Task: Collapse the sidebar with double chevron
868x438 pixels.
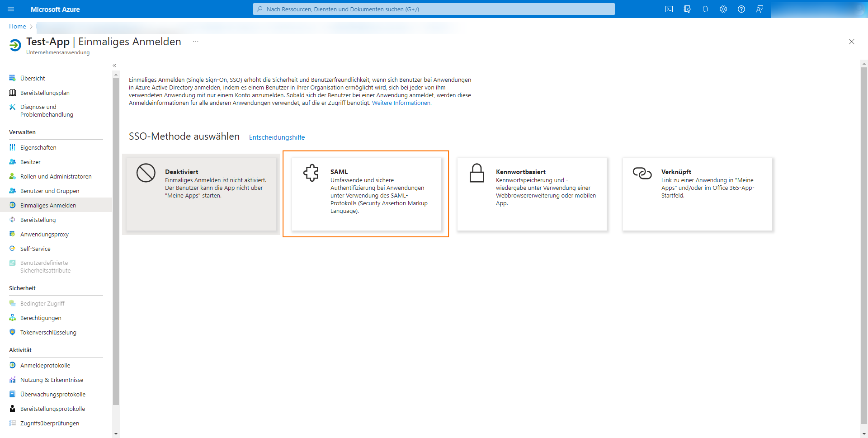Action: [x=114, y=66]
